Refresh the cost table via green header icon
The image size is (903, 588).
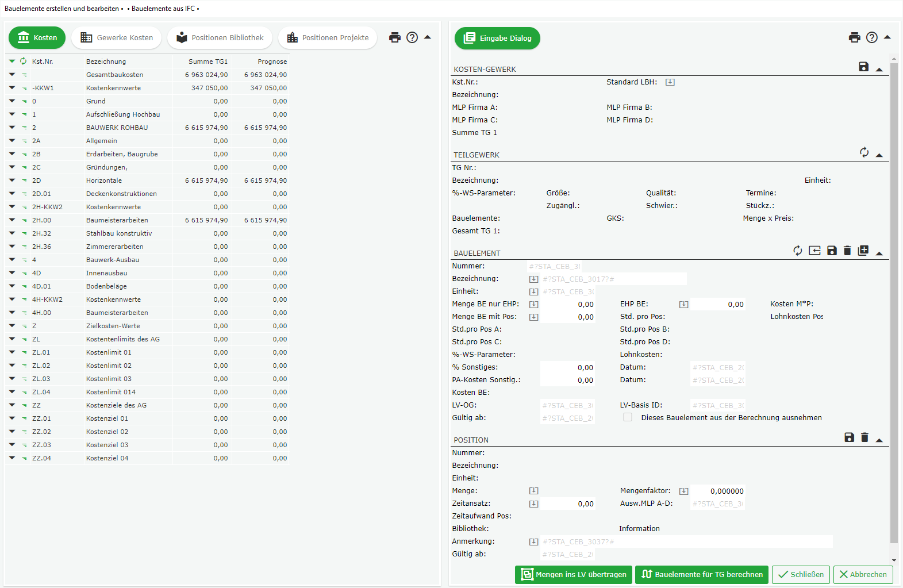point(24,61)
